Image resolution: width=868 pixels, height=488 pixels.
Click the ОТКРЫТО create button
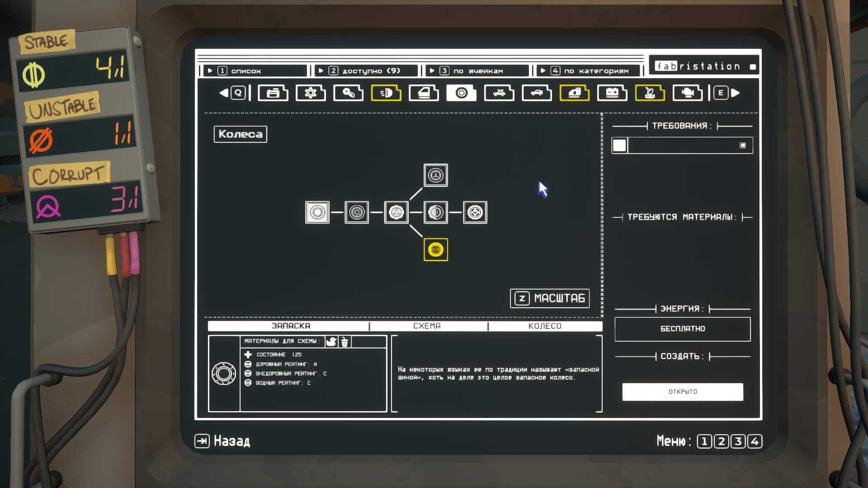[683, 392]
